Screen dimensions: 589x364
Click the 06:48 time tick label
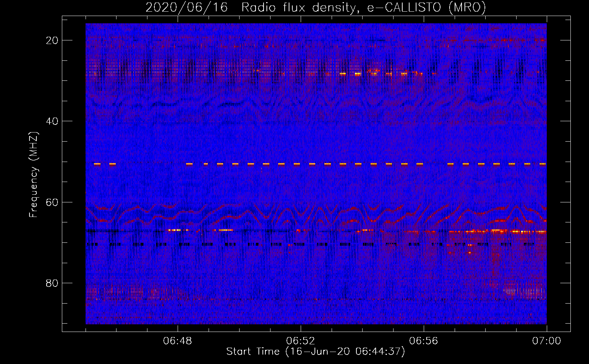pos(178,341)
